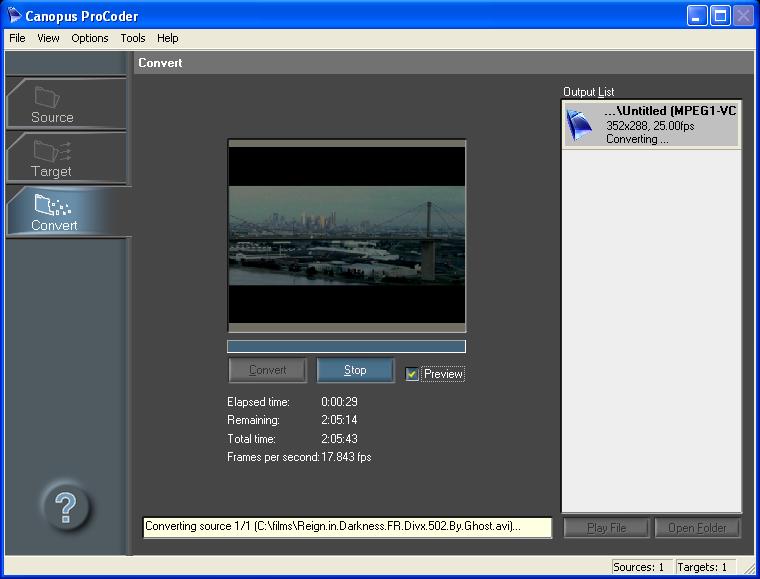Screen dimensions: 760x579
Task: Click the video preview frame
Action: click(x=347, y=235)
